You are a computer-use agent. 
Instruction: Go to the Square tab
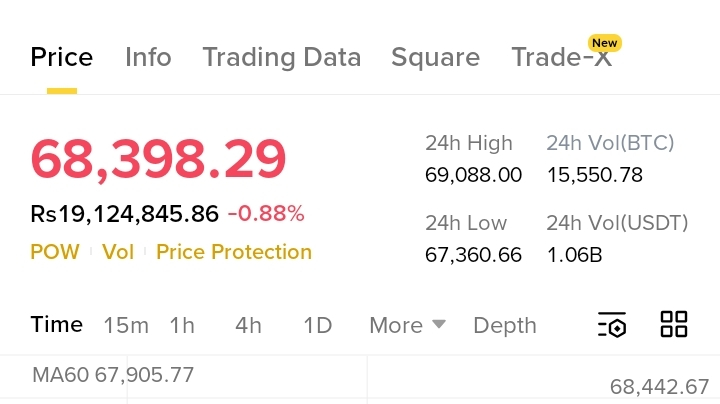pos(435,57)
